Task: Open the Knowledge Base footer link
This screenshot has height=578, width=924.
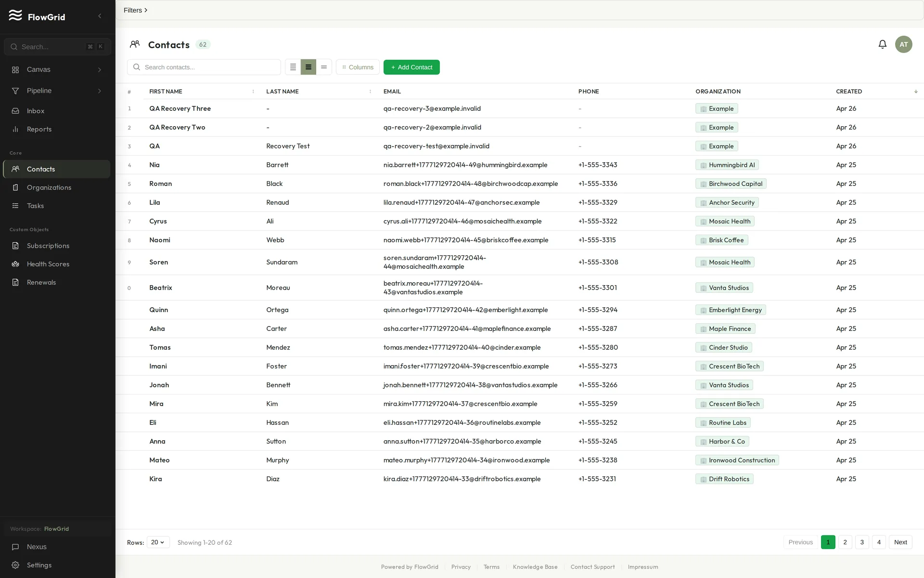Action: point(535,567)
